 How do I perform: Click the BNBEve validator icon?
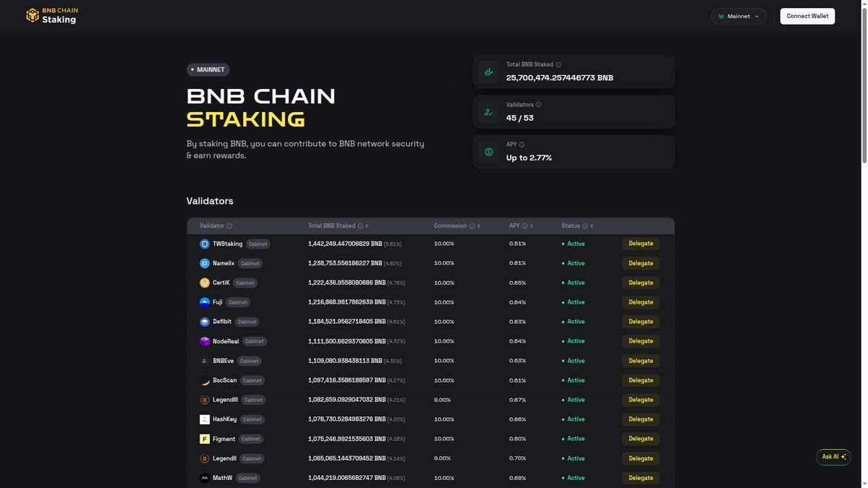205,361
